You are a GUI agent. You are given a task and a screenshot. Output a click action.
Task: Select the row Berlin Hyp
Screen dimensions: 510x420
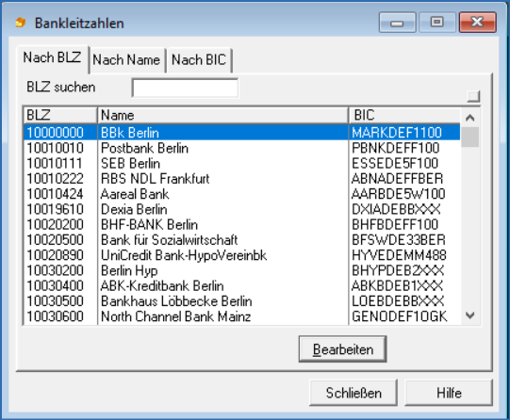coord(242,270)
